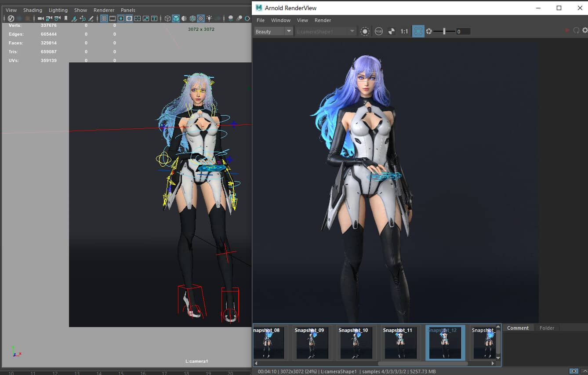The image size is (588, 375).
Task: Open the Arnold RenderView Render menu
Action: [323, 20]
